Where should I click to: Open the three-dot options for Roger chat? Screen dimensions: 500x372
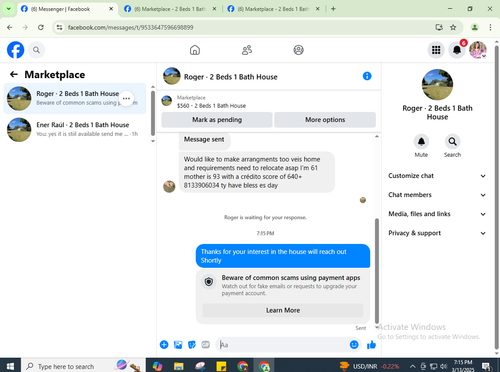pos(126,98)
